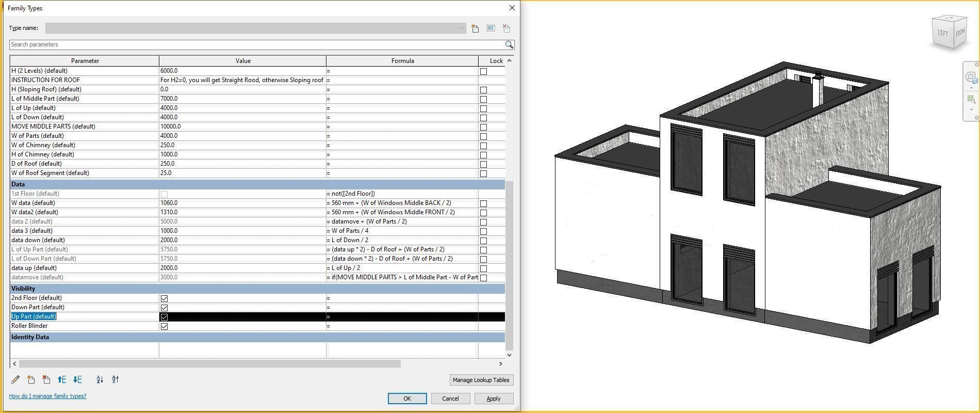Viewport: 980px width, 413px height.
Task: Click the data 3 formula 'W of Parts / 4'
Action: pyautogui.click(x=350, y=231)
